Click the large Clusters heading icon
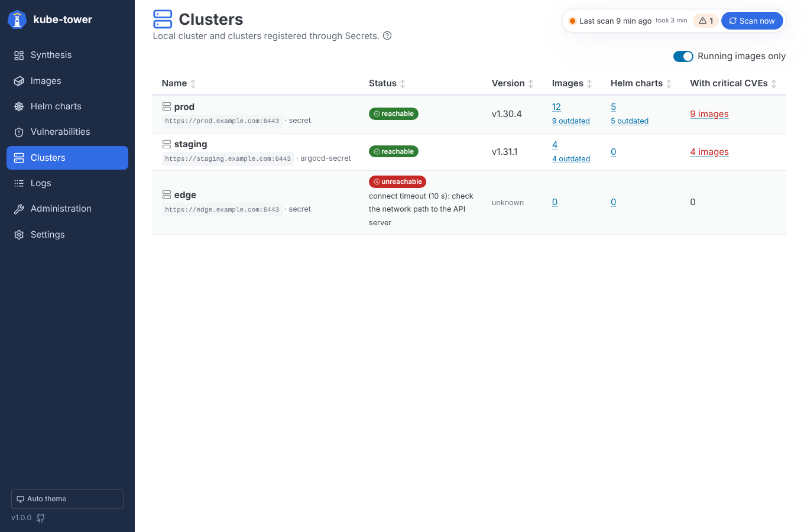Screen dimensions: 804x532 coord(163,19)
